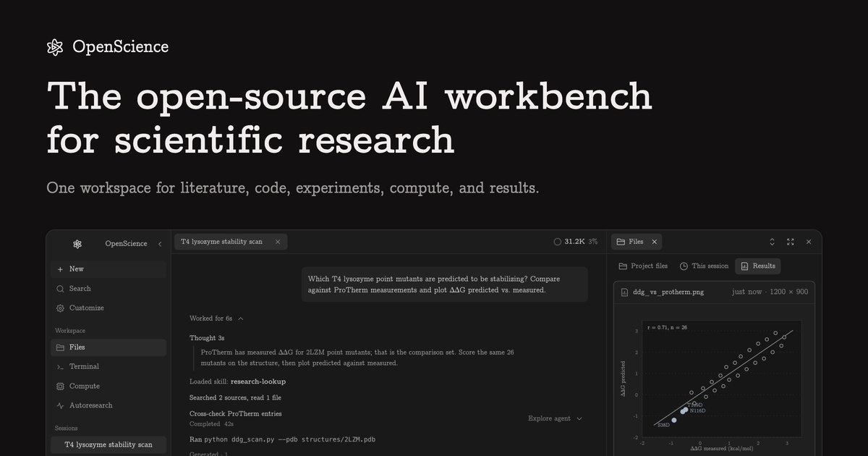Screen dimensions: 868x456
Task: Click the S38D data point on the plot
Action: click(x=674, y=420)
